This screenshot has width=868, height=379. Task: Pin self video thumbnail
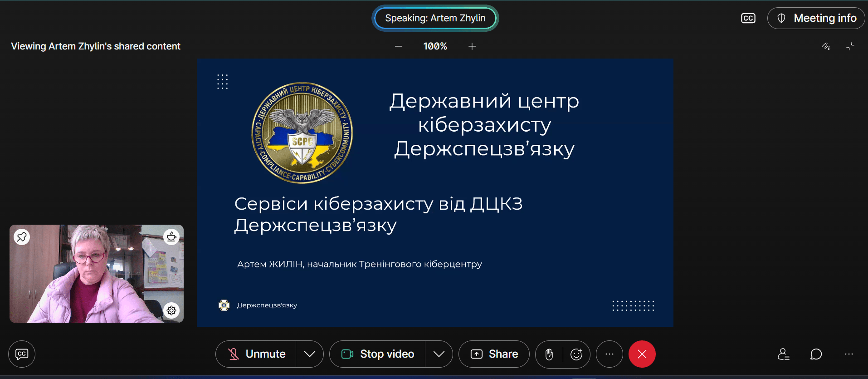(x=22, y=237)
